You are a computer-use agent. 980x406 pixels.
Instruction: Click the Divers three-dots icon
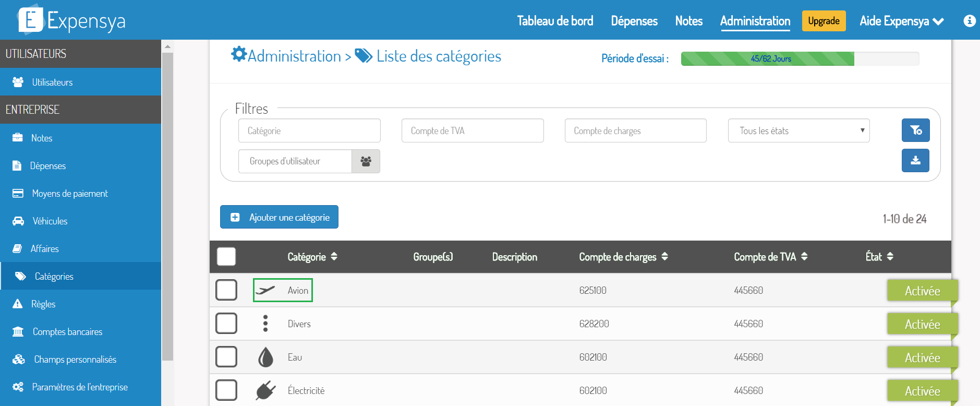tap(265, 324)
